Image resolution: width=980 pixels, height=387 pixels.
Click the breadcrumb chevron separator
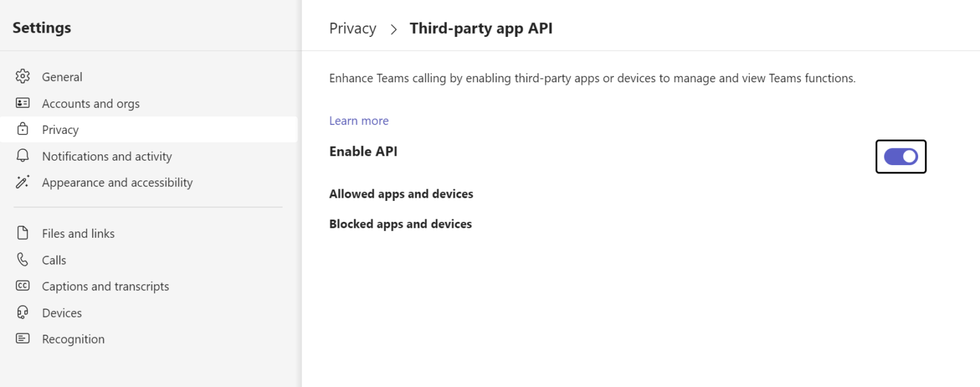394,29
